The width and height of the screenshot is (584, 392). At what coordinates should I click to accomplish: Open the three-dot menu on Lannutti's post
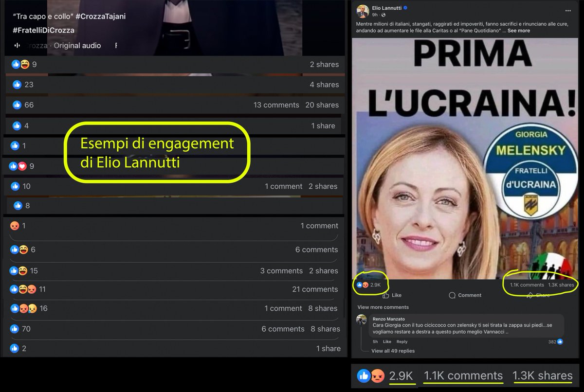568,11
